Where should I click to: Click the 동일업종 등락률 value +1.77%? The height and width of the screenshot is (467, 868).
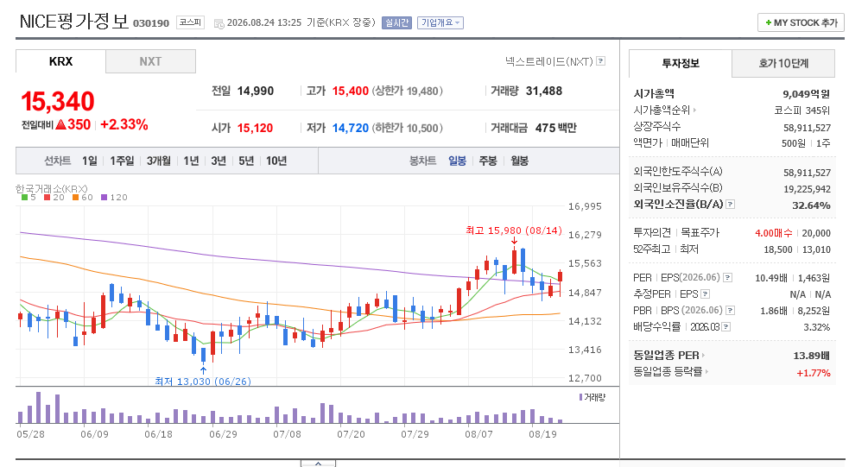point(814,373)
